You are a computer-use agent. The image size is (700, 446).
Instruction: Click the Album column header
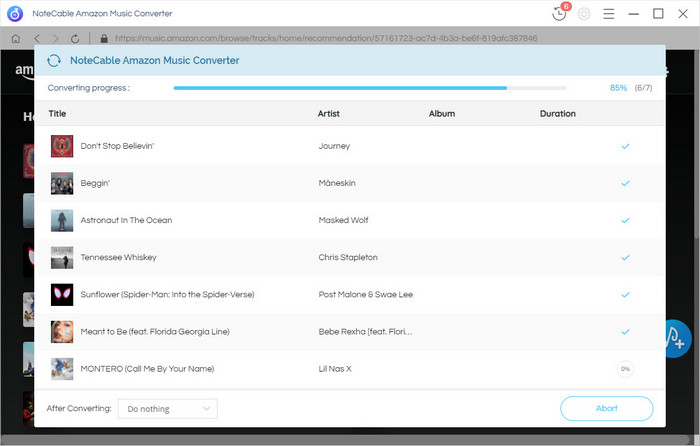(x=442, y=113)
